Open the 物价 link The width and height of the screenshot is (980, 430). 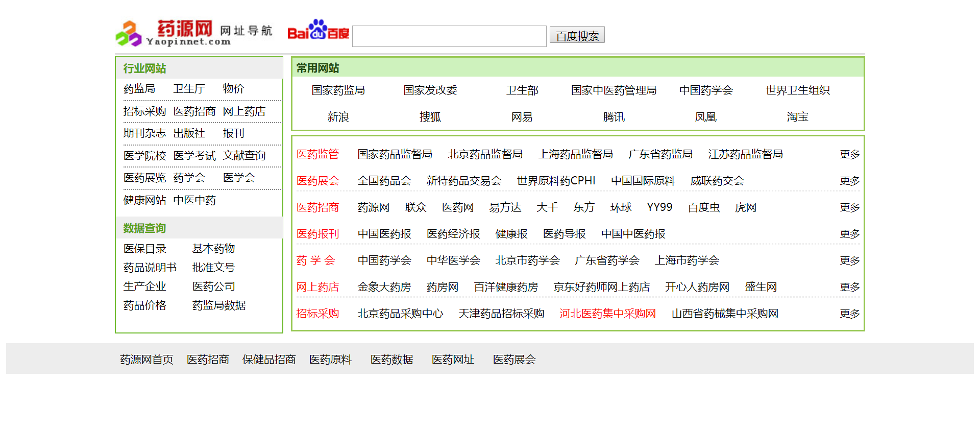pyautogui.click(x=234, y=89)
